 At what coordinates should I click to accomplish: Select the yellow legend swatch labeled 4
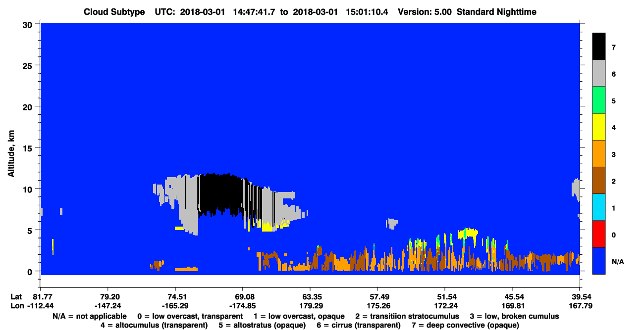[x=599, y=127]
